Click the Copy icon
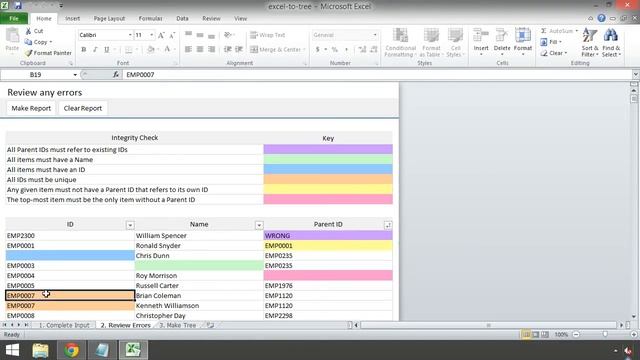640x360 pixels. pyautogui.click(x=28, y=42)
